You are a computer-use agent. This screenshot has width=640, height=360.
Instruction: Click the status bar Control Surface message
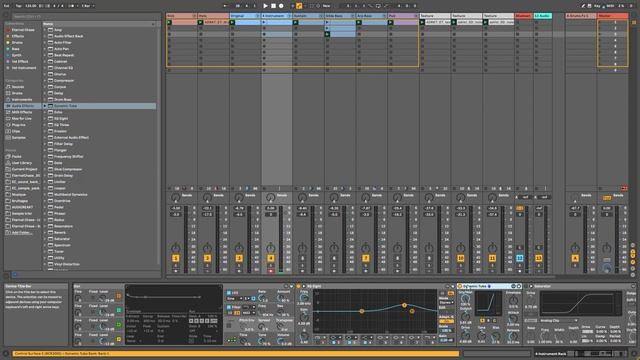[x=236, y=353]
